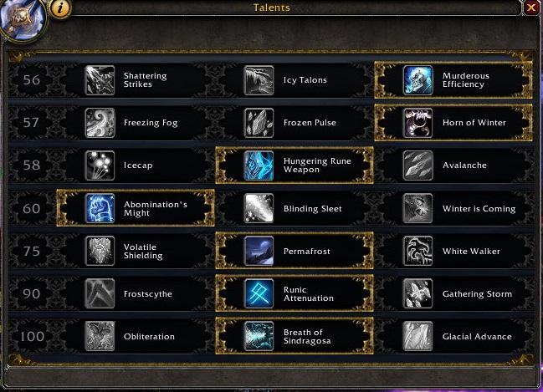Choose the Icecap talent icon
This screenshot has width=543, height=392.
(100, 165)
